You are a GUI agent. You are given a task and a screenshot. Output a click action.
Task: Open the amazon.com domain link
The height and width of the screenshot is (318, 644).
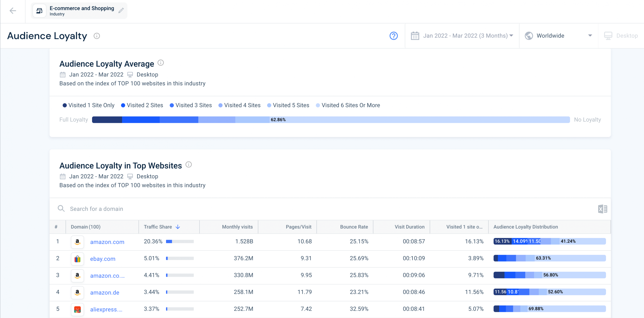point(107,242)
